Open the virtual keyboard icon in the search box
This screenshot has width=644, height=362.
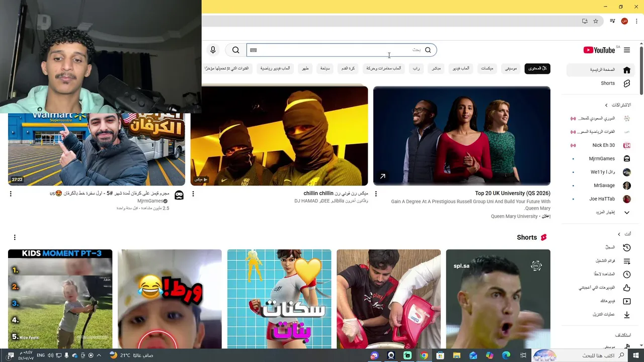click(x=254, y=50)
